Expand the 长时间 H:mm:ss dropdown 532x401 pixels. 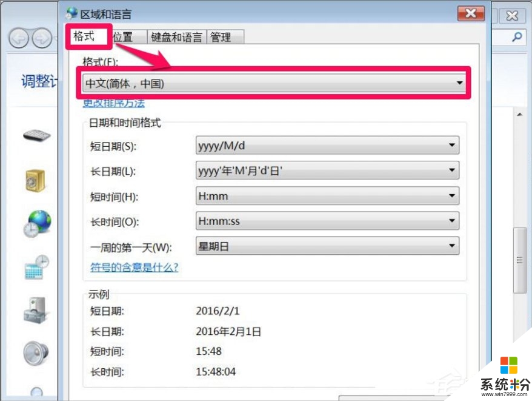click(327, 221)
